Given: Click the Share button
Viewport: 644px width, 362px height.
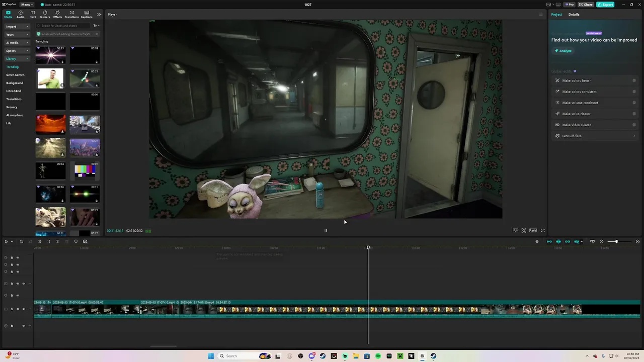Looking at the screenshot, I should point(586,5).
